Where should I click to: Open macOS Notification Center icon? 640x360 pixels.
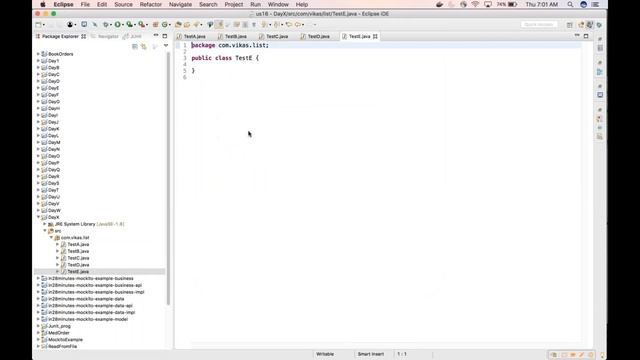pyautogui.click(x=596, y=4)
